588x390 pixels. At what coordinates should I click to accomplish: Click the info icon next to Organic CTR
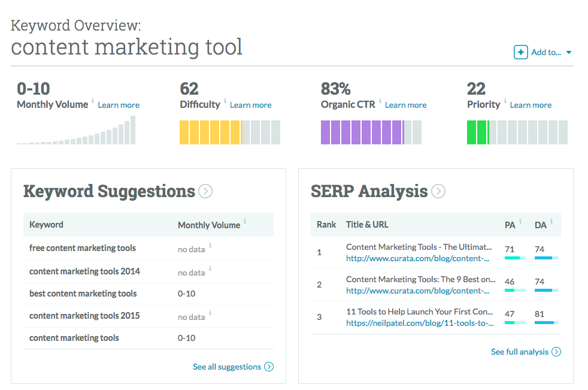point(380,101)
